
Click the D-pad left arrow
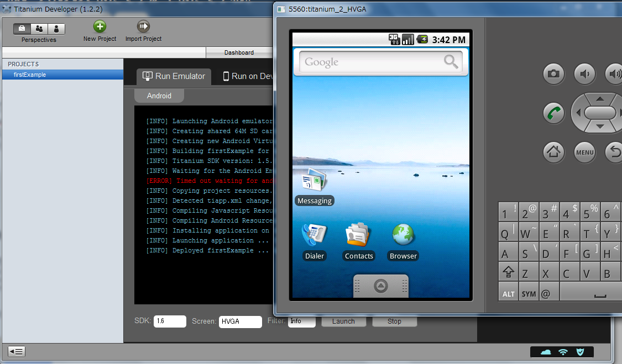click(x=578, y=113)
